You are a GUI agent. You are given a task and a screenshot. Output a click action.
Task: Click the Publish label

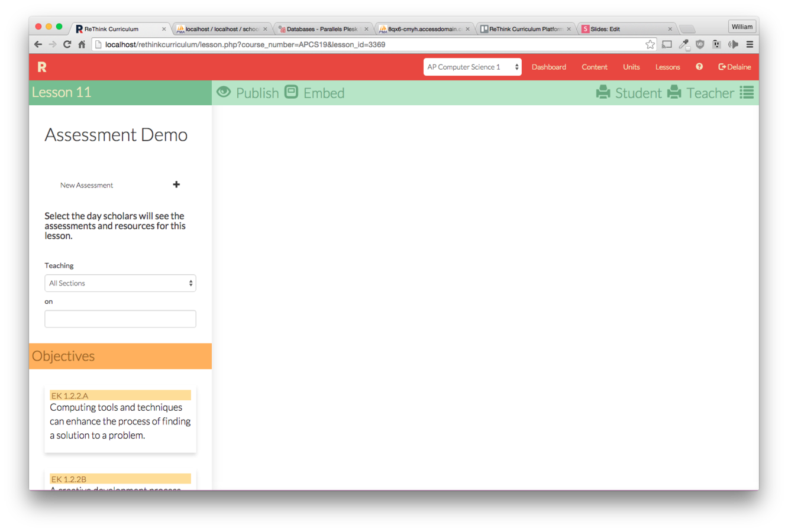[x=257, y=93]
